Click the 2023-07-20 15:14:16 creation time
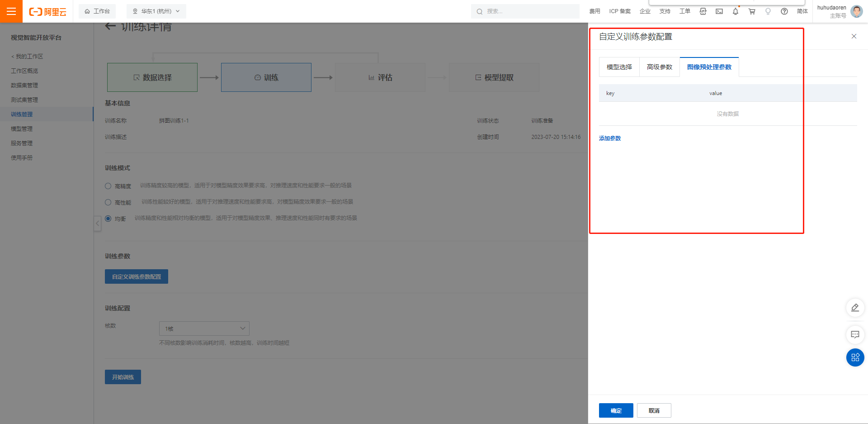The height and width of the screenshot is (424, 868). pos(556,137)
